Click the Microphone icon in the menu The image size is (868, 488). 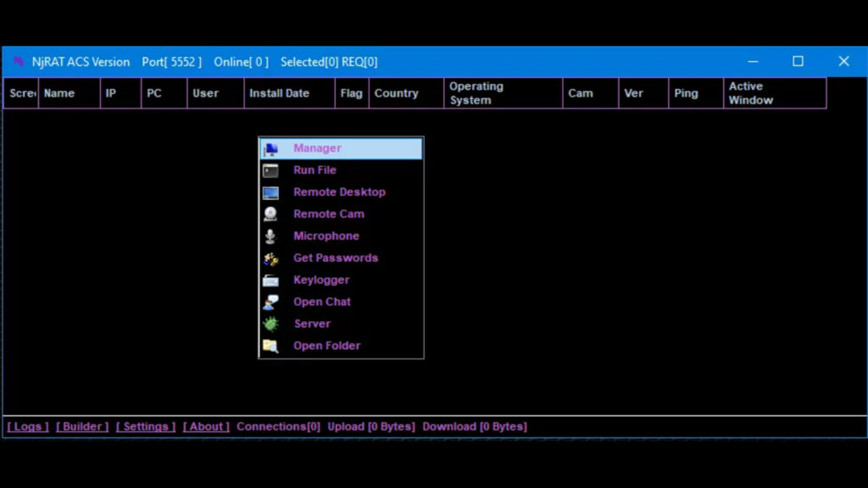click(x=270, y=236)
